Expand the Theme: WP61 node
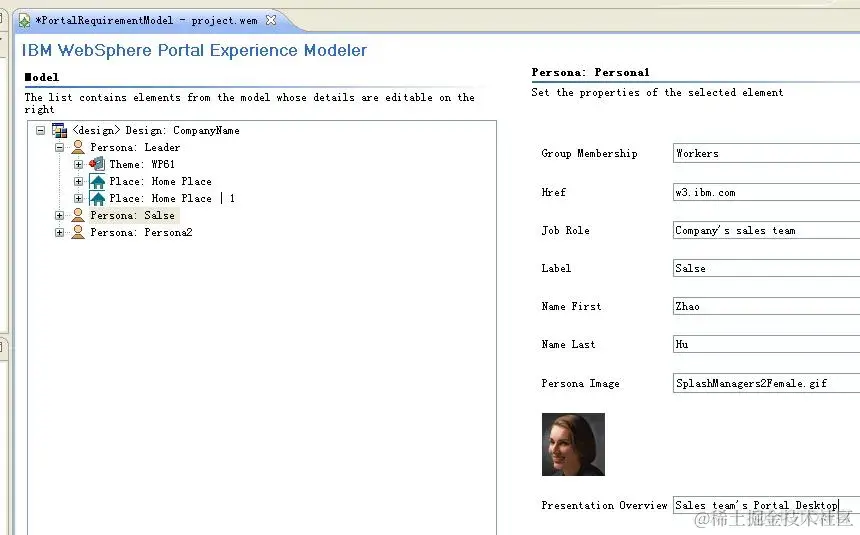 pyautogui.click(x=78, y=165)
